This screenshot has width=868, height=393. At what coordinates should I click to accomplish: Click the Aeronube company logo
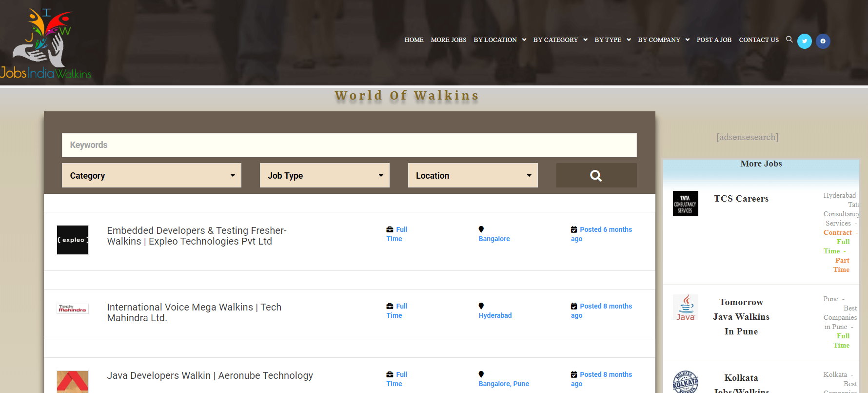(x=72, y=382)
